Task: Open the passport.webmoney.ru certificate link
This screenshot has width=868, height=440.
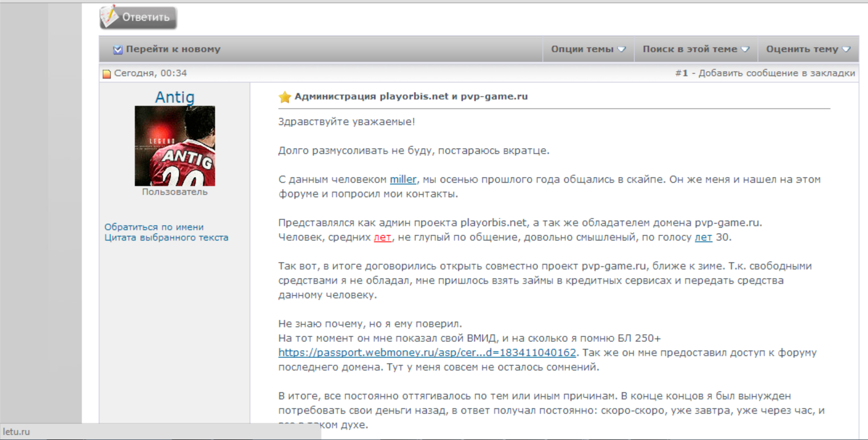Action: [427, 353]
